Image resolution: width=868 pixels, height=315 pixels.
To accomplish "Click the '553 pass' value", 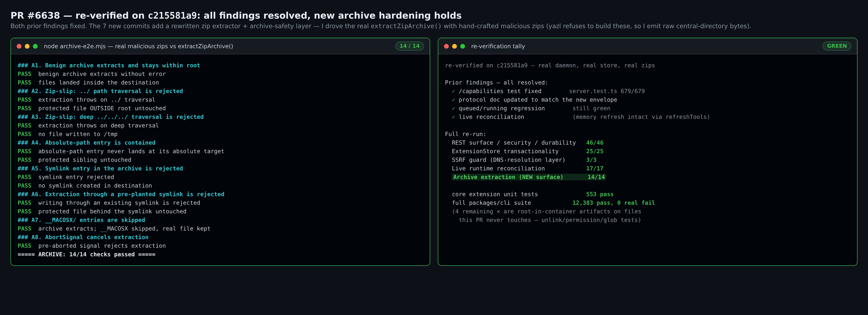I will [600, 194].
